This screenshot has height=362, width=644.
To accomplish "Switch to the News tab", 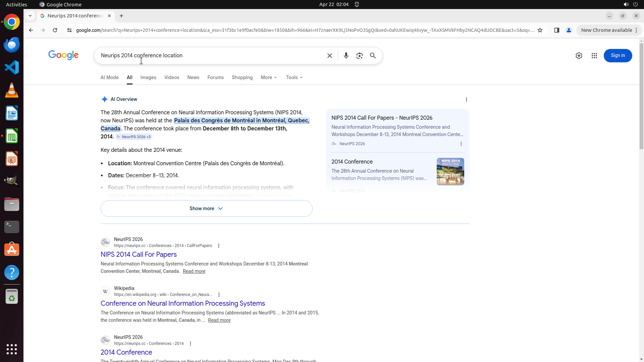I will click(193, 77).
